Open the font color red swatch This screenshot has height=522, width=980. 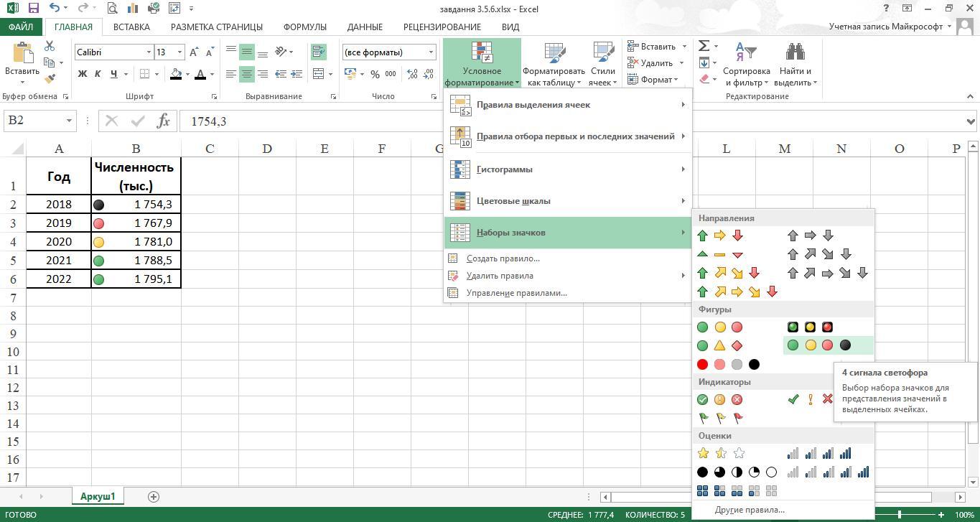200,74
